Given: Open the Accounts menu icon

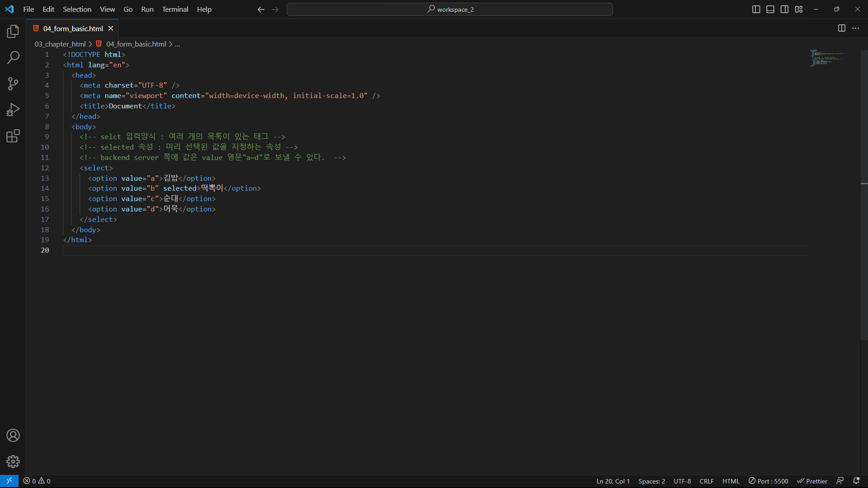Looking at the screenshot, I should (13, 436).
